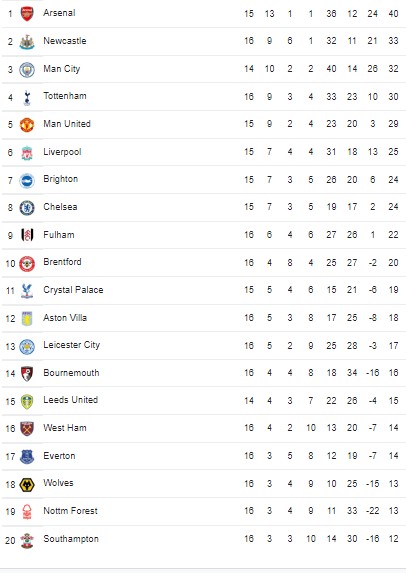Click the Crystal Palace team name

(x=73, y=290)
